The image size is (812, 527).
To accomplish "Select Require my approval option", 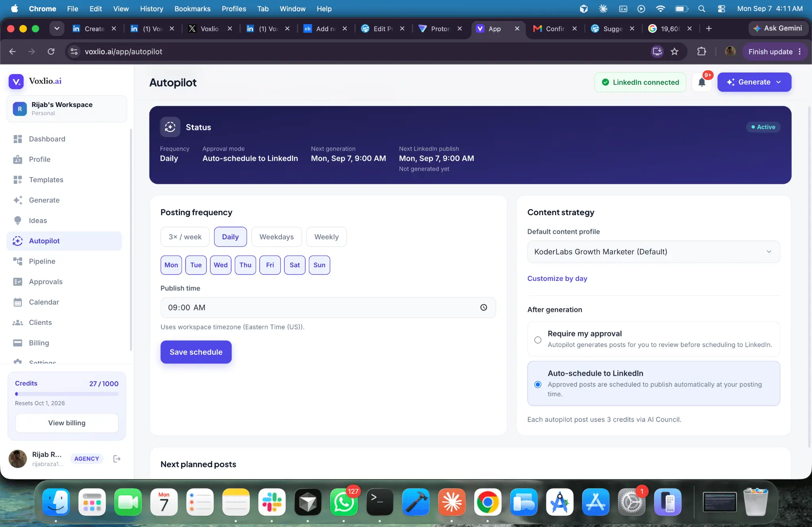I will pyautogui.click(x=653, y=339).
